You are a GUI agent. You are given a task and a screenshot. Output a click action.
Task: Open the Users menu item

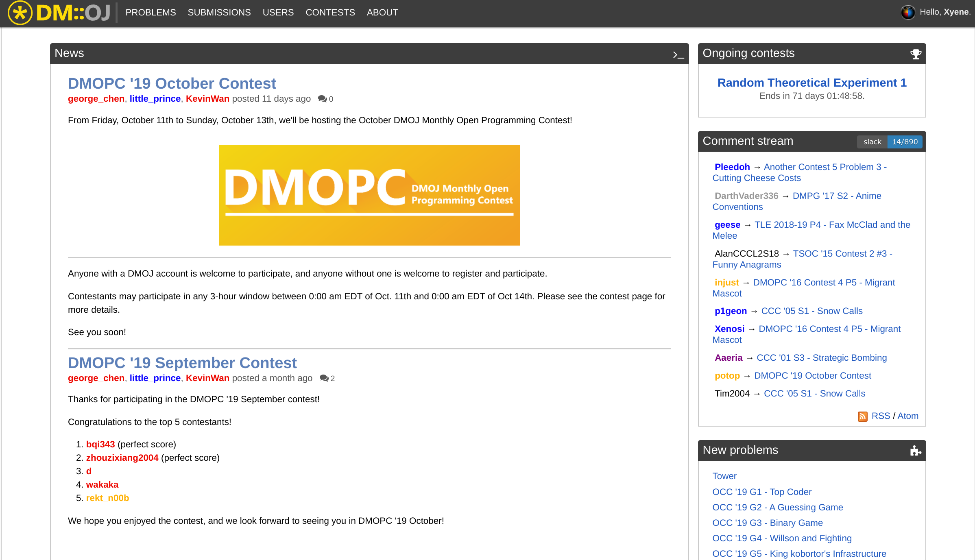[x=278, y=13]
